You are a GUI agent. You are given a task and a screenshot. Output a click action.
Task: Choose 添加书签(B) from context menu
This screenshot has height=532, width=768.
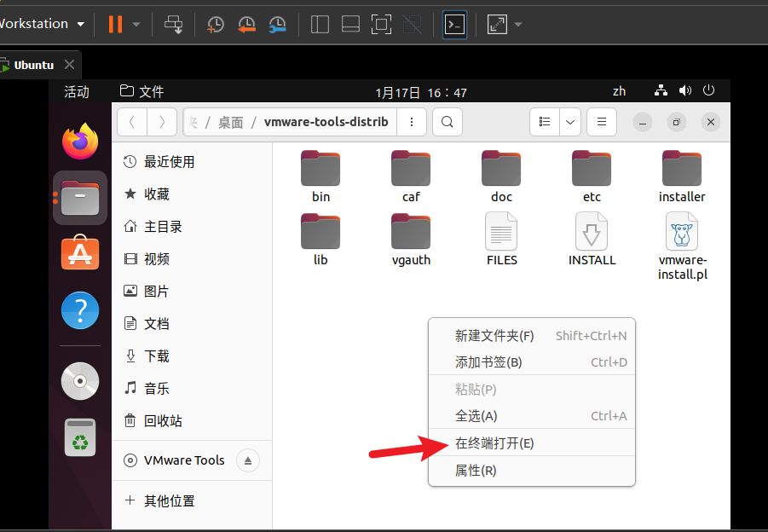pyautogui.click(x=532, y=362)
